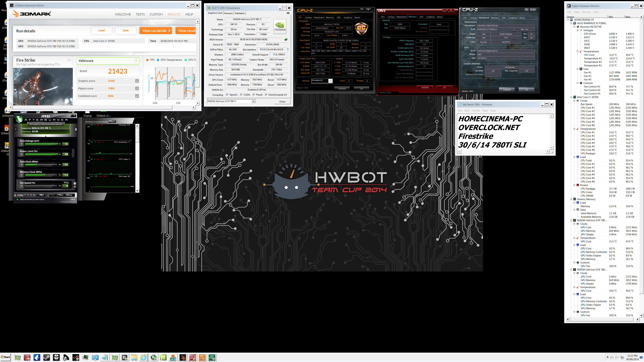This screenshot has width=644, height=362.
Task: Toggle apply overclocking at system startup
Action: coord(17,199)
